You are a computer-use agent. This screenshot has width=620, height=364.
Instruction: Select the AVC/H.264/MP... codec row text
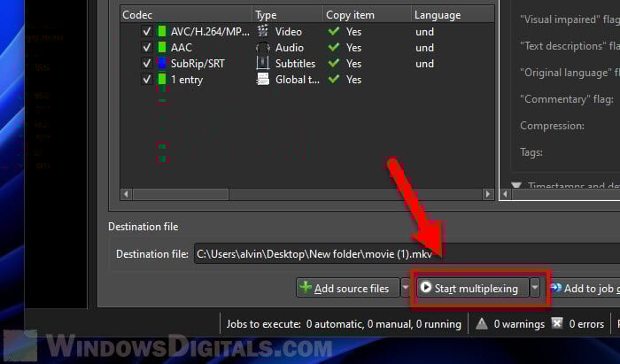pyautogui.click(x=210, y=32)
